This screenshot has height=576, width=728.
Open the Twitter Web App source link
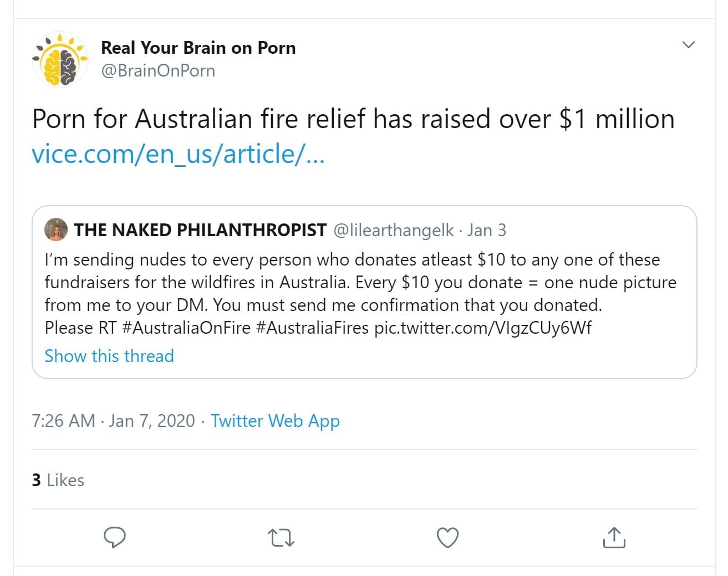(275, 421)
